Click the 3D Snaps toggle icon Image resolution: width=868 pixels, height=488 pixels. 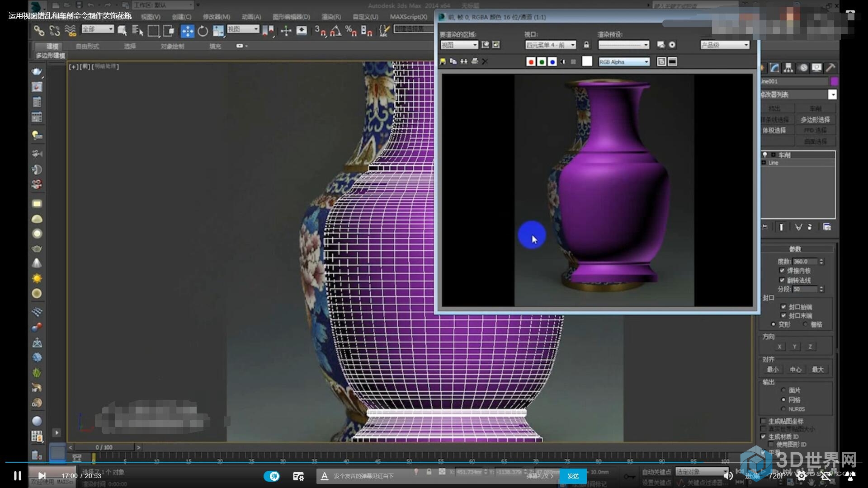coord(320,31)
